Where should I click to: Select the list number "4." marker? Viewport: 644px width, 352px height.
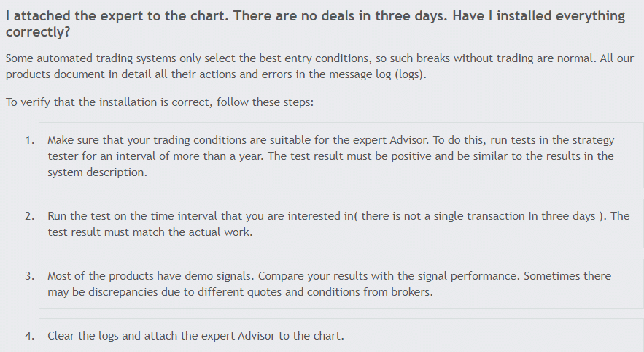point(29,336)
